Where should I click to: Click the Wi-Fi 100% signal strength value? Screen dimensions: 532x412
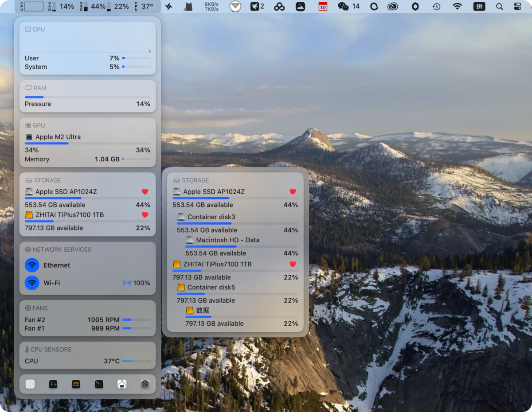pyautogui.click(x=142, y=283)
